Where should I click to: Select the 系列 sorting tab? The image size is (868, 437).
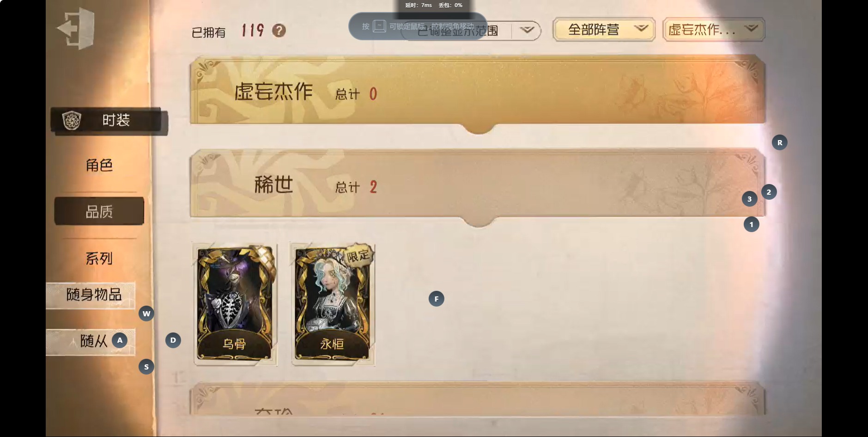[99, 258]
